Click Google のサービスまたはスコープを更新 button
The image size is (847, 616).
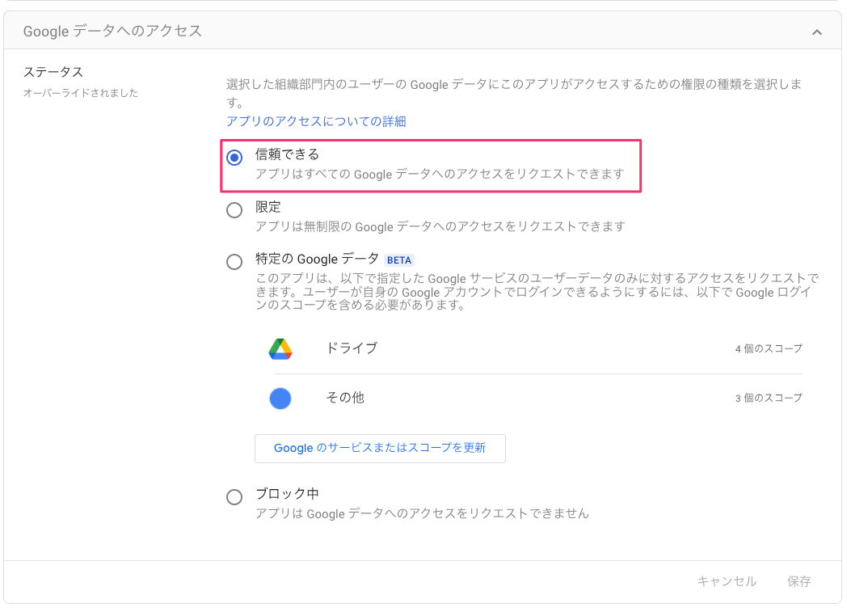(380, 448)
